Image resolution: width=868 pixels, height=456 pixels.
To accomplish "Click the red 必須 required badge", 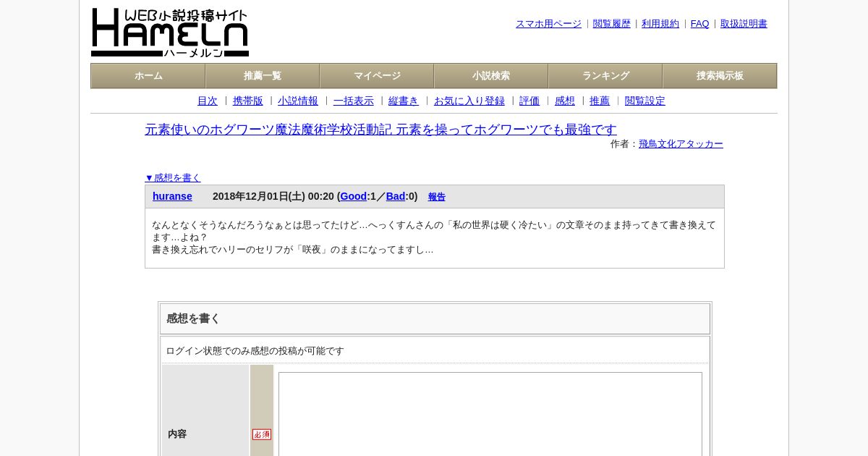I will [262, 434].
